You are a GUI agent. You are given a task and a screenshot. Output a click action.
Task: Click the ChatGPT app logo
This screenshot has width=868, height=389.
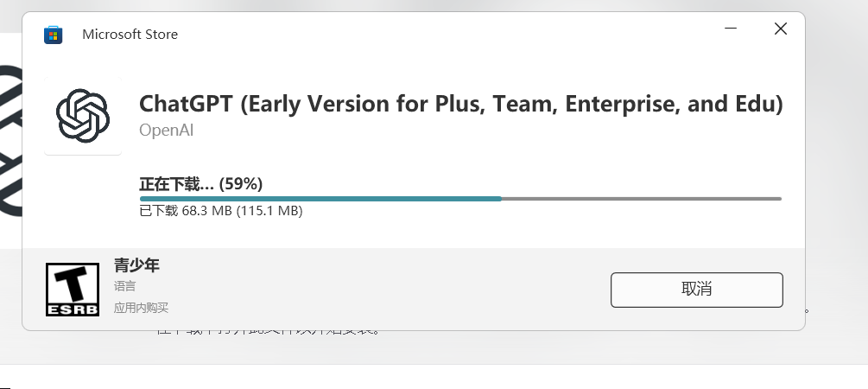(83, 116)
